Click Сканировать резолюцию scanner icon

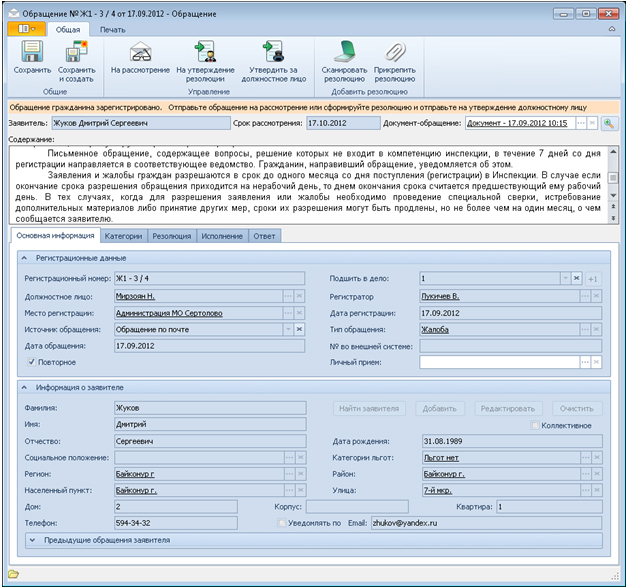click(x=345, y=52)
